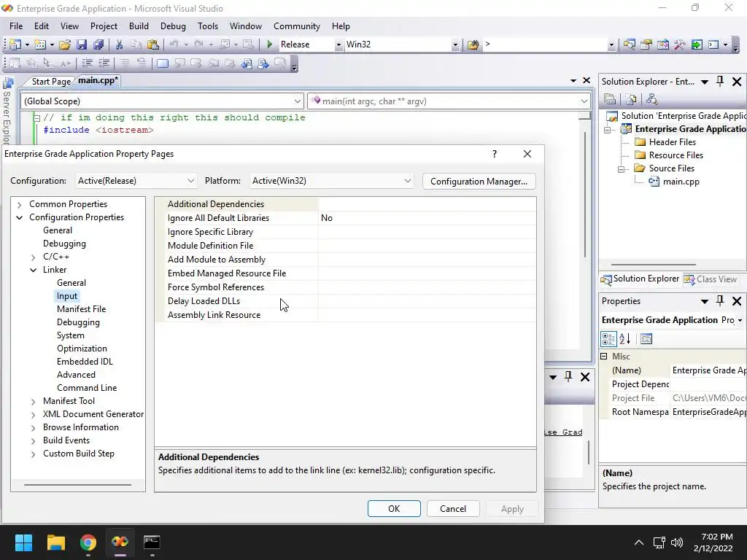
Task: Click the Toggle Bookmark icon
Action: 163,63
